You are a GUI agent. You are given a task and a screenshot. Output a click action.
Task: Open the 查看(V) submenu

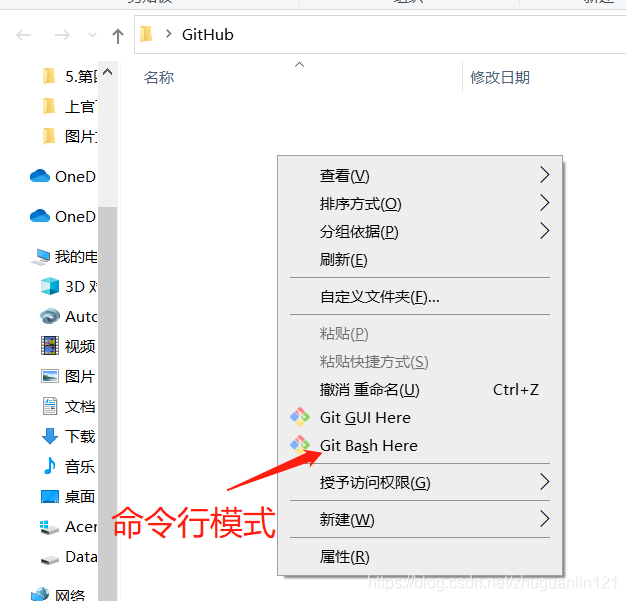tap(420, 175)
